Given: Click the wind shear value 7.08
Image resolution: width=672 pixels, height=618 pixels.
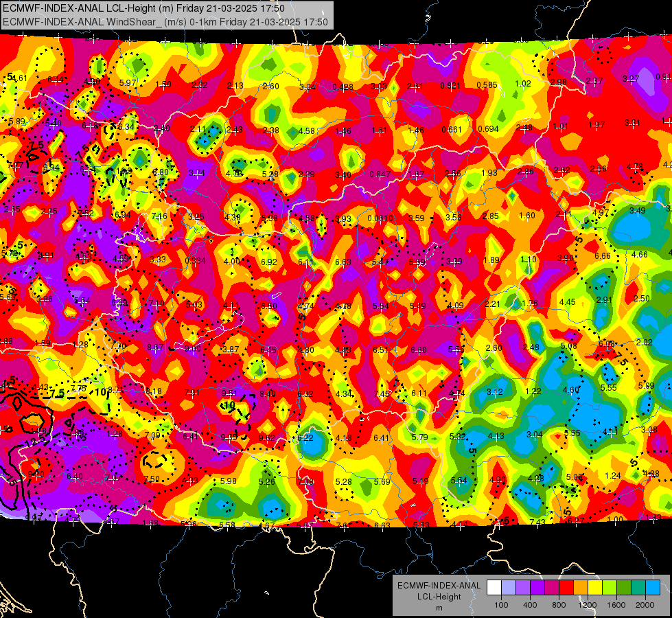Looking at the screenshot, I should (x=305, y=482).
